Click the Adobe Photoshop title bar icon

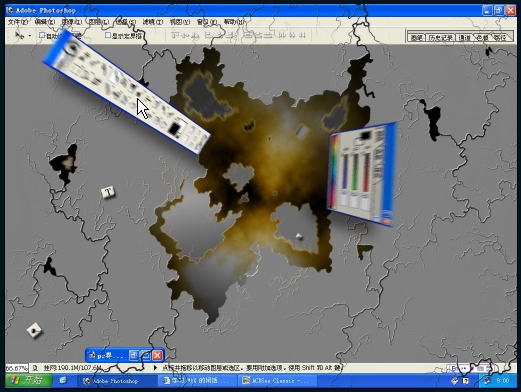click(10, 10)
